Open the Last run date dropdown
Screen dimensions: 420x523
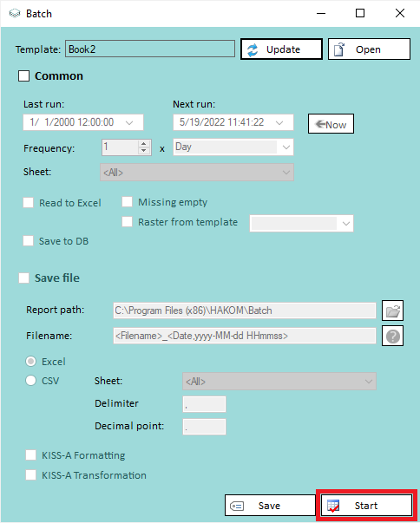click(129, 122)
